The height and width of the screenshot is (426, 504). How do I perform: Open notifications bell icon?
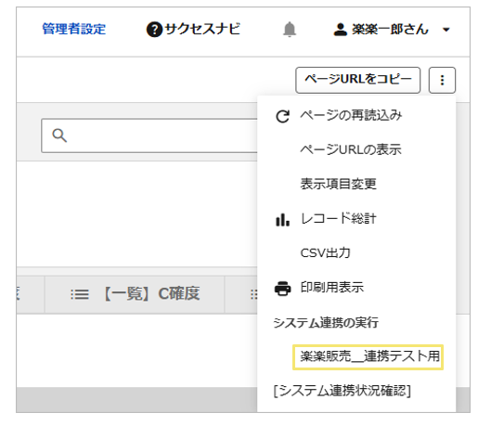pyautogui.click(x=290, y=30)
